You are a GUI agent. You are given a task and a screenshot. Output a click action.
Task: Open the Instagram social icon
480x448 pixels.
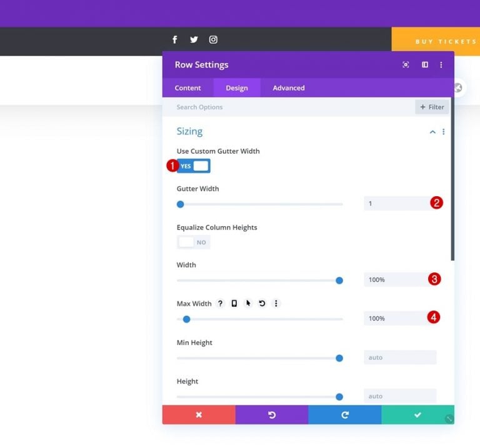[213, 40]
